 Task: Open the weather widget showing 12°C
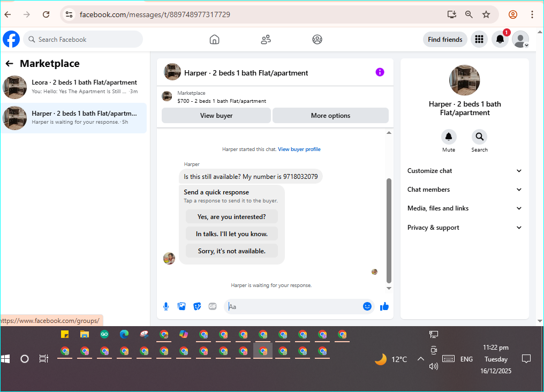391,359
